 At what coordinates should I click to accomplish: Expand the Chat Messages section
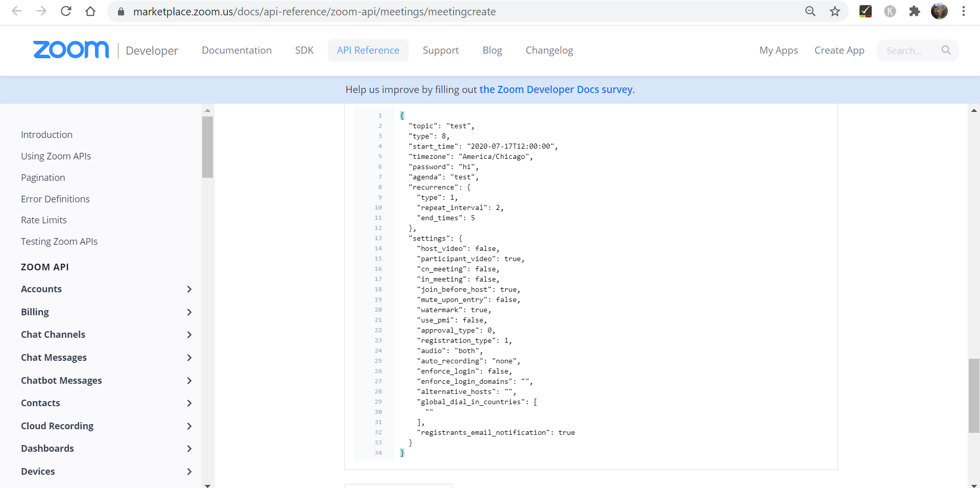[x=189, y=358]
